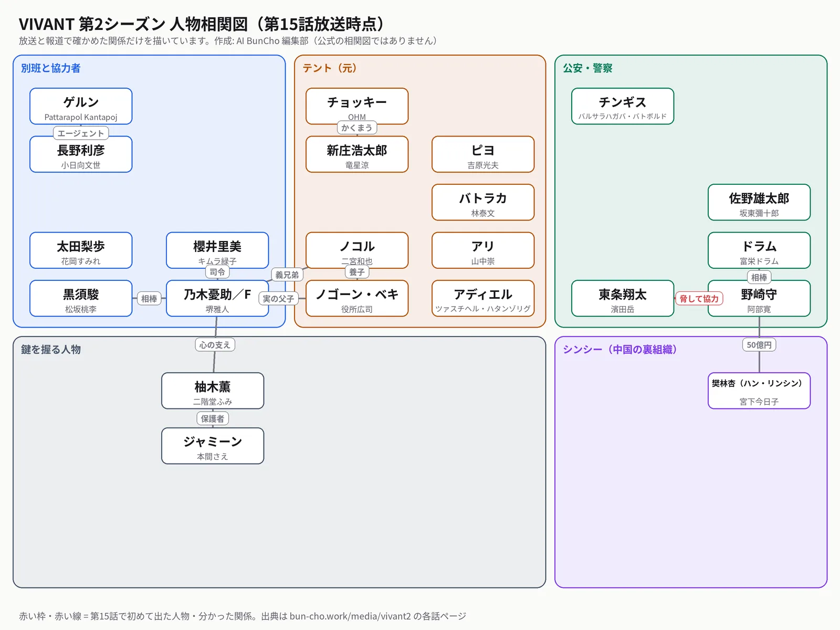The image size is (840, 630).
Task: Select the シンシー（中国の裏組織）heading
Action: 620,350
